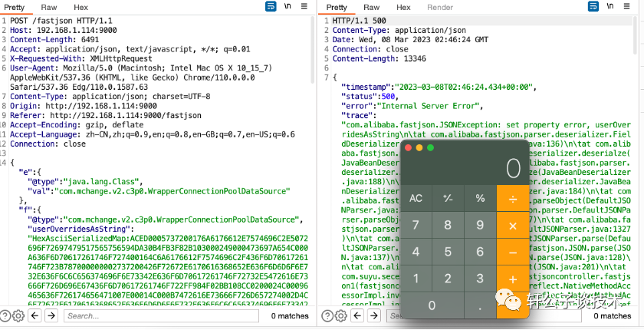The image size is (644, 330).
Task: Click the "HTTP/1.1 500" response status line
Action: (360, 21)
